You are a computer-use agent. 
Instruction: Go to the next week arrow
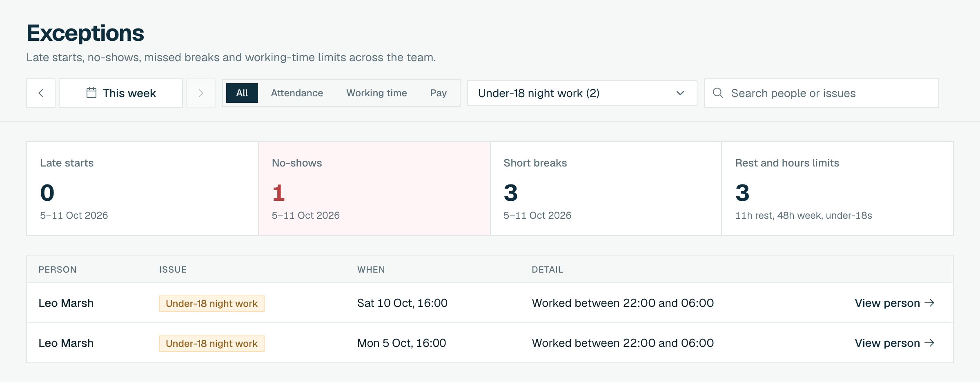(x=201, y=93)
